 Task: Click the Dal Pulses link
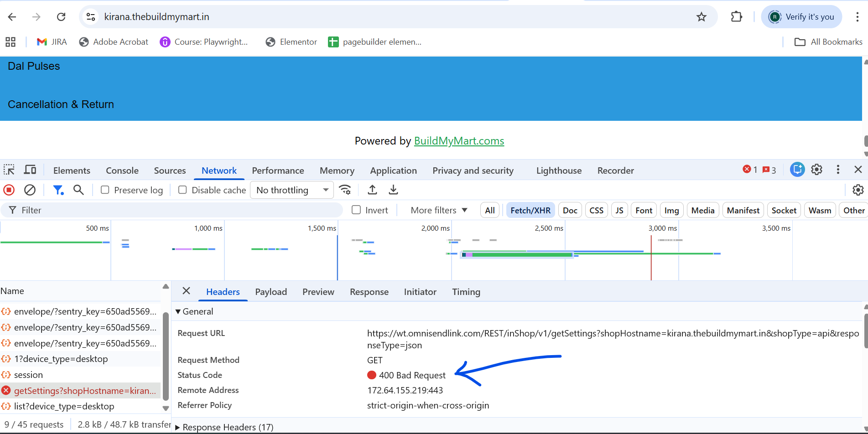34,66
